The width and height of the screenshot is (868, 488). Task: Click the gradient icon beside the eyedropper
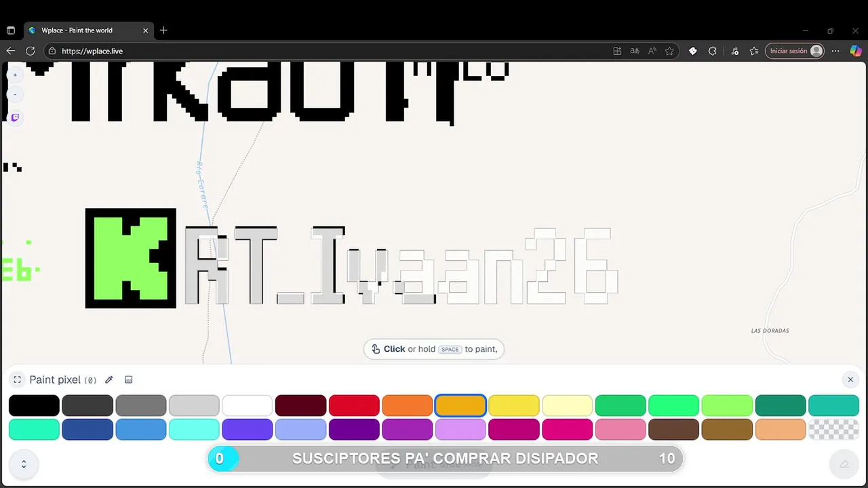click(x=129, y=380)
